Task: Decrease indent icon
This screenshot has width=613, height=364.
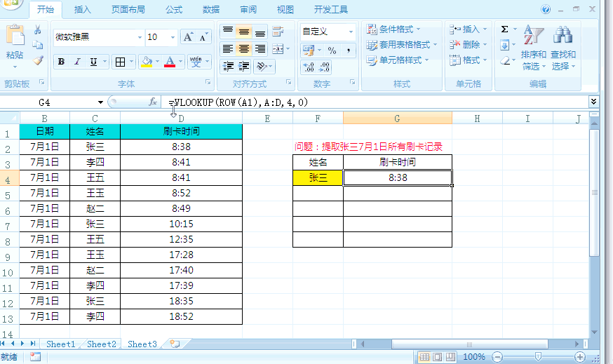Action: click(229, 67)
